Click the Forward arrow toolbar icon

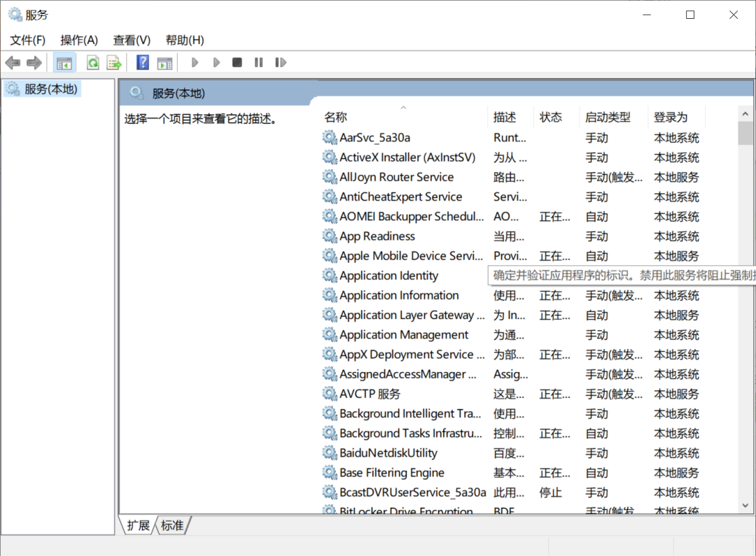(34, 63)
